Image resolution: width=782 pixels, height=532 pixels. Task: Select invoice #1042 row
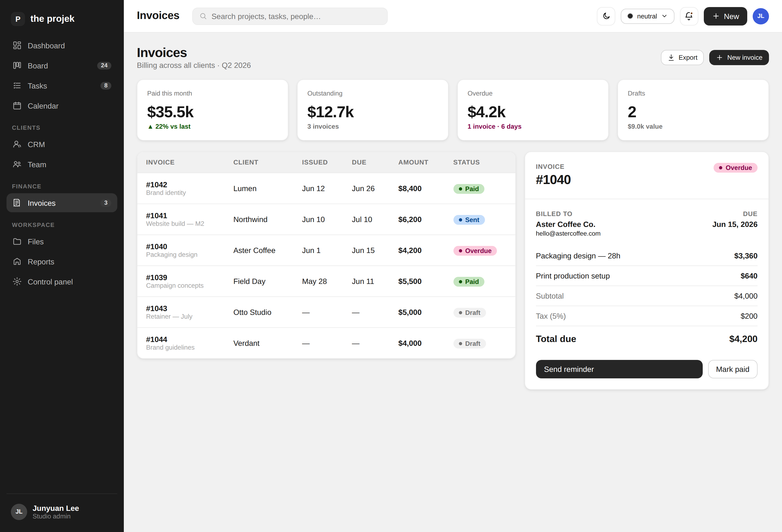(326, 188)
